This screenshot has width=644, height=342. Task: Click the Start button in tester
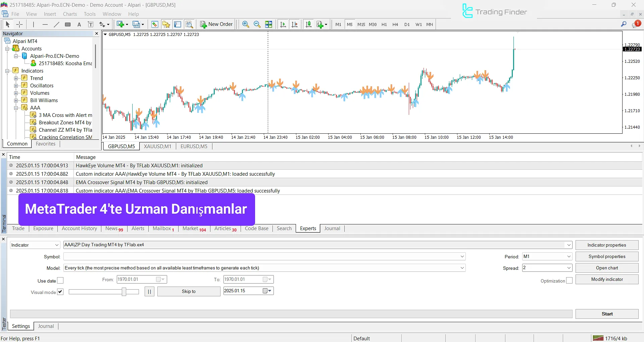607,314
